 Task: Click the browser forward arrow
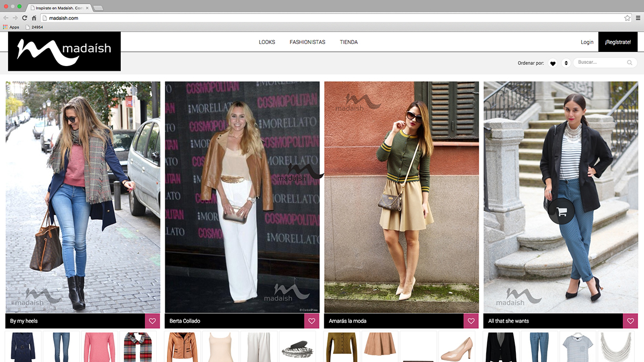pos(15,18)
